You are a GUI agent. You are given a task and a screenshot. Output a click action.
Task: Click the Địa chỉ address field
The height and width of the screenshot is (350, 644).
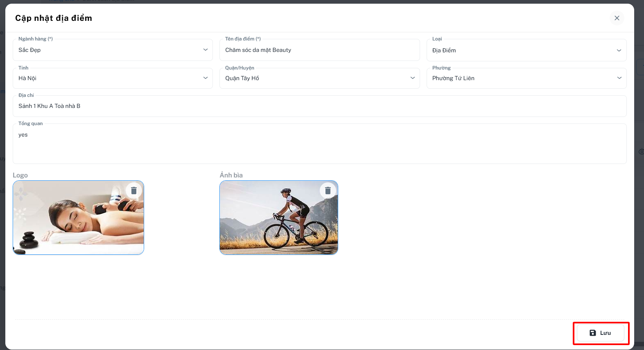320,106
